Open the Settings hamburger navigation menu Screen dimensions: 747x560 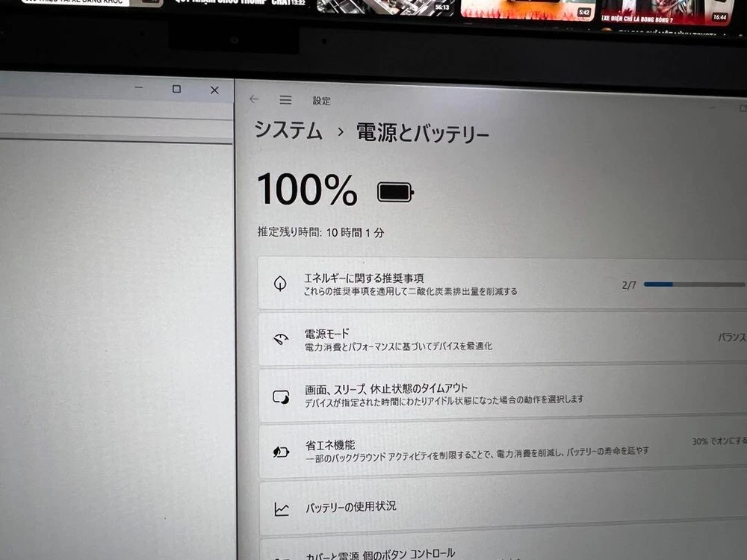pos(285,100)
